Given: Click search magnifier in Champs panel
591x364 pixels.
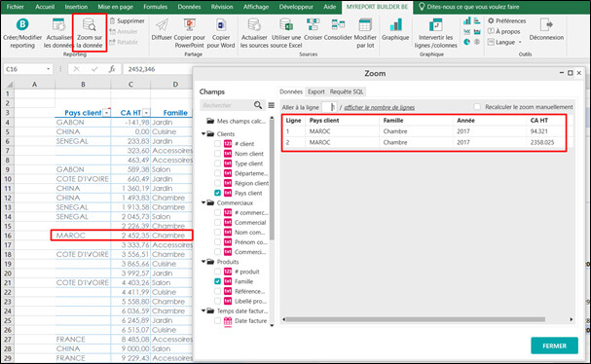Looking at the screenshot, I should (x=258, y=105).
